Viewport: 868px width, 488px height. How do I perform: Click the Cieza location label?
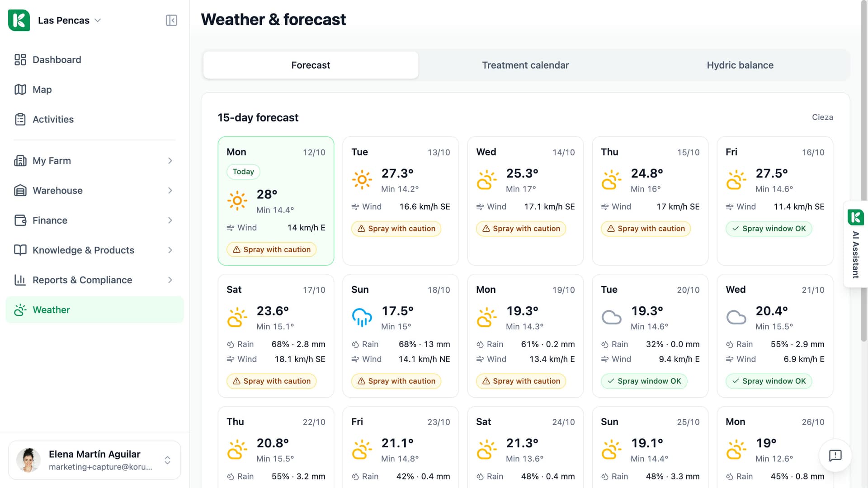[822, 117]
